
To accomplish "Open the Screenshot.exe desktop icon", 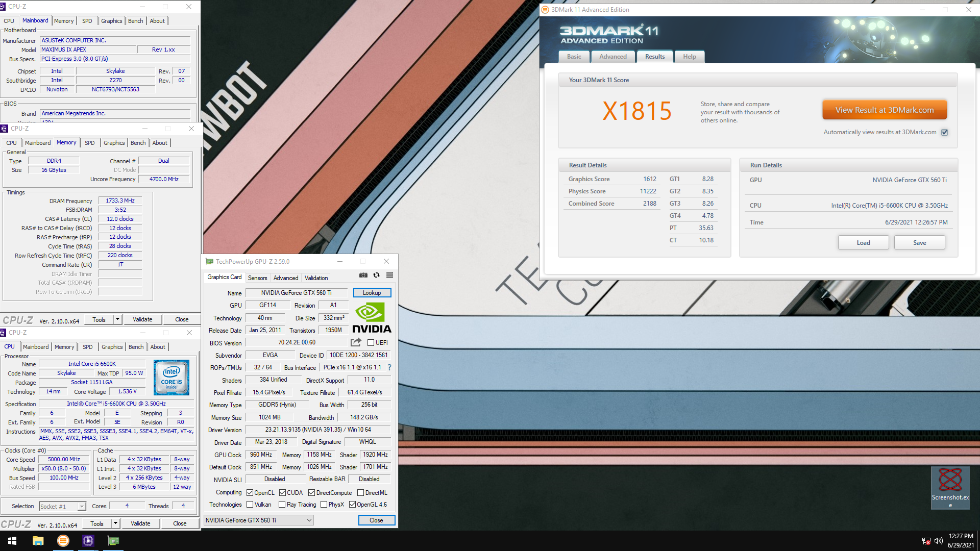I will coord(950,488).
